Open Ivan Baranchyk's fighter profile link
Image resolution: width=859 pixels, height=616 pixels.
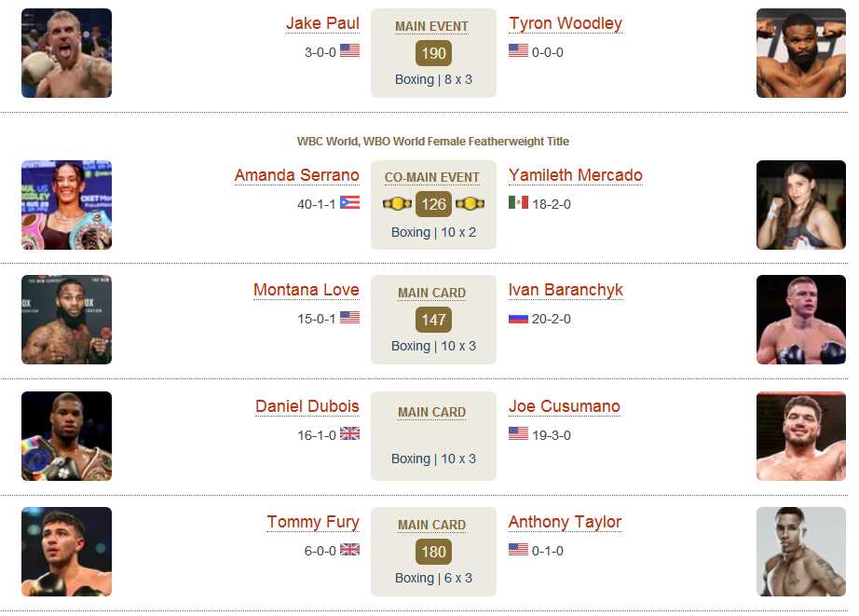coord(566,290)
